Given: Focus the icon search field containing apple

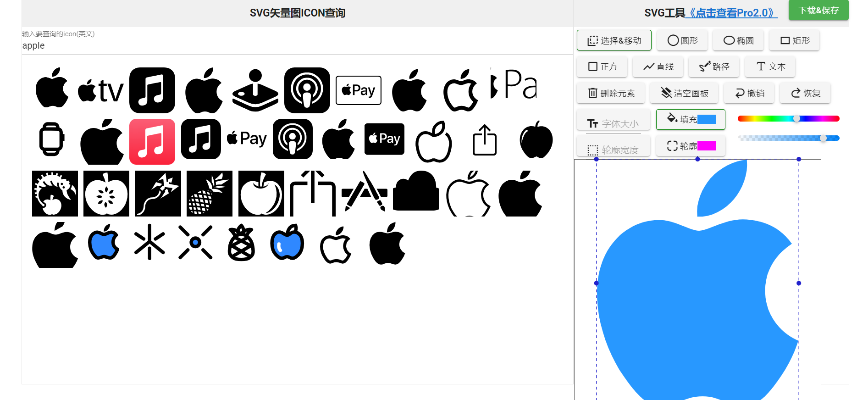Looking at the screenshot, I should click(x=297, y=45).
